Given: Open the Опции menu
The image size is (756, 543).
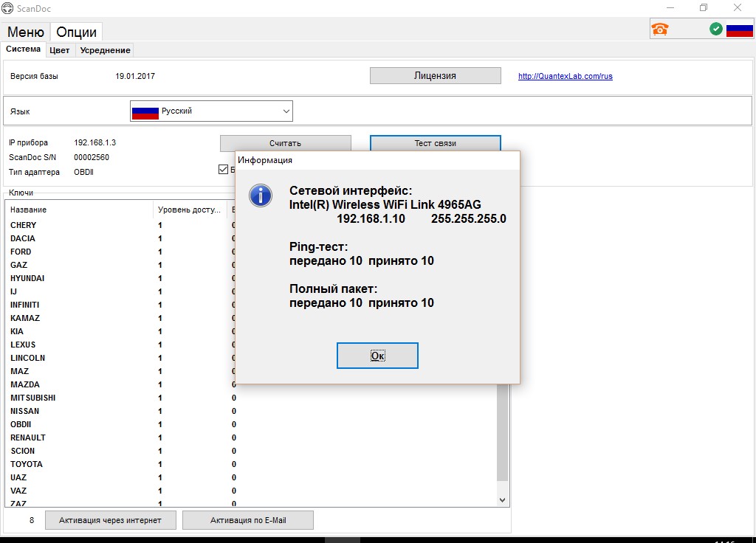Looking at the screenshot, I should tap(76, 32).
